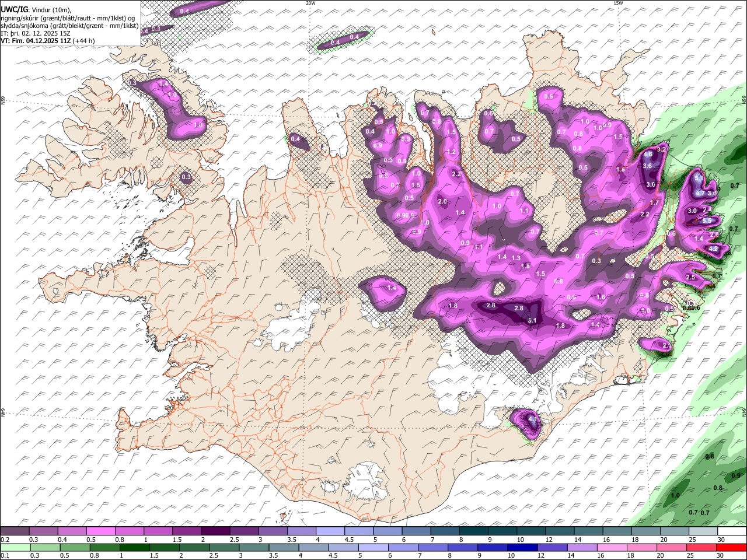Click the 'VT: Fim. 04.12.2025 11Z' valid time
Image resolution: width=747 pixels, height=560 pixels.
[x=36, y=41]
